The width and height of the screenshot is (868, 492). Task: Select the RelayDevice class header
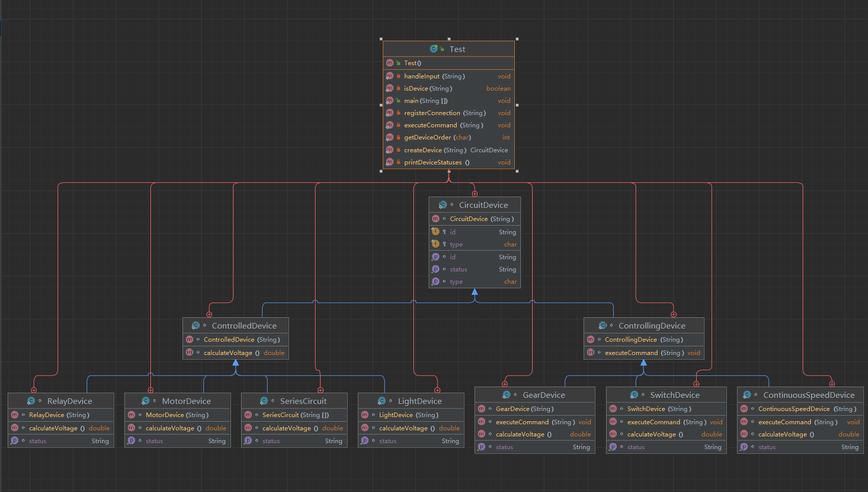coord(61,401)
